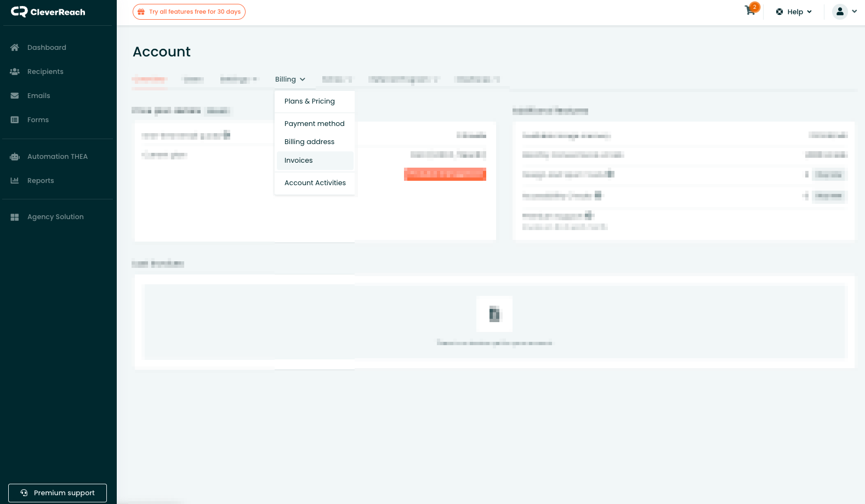Select Invoices in Billing menu
The width and height of the screenshot is (865, 504).
point(299,161)
